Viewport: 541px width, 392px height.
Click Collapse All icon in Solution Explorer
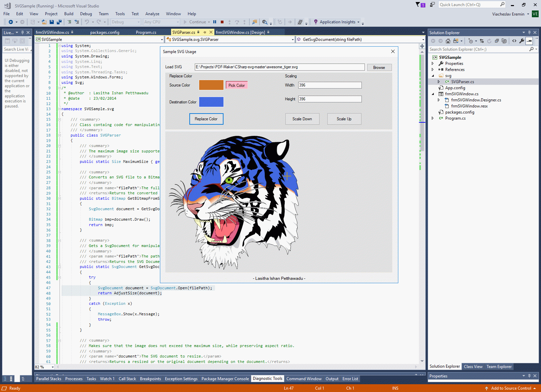click(497, 41)
